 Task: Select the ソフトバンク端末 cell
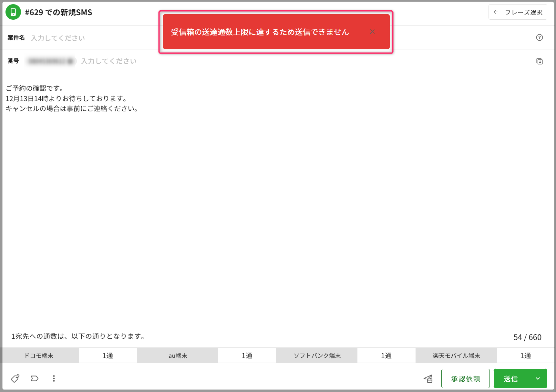tap(317, 356)
